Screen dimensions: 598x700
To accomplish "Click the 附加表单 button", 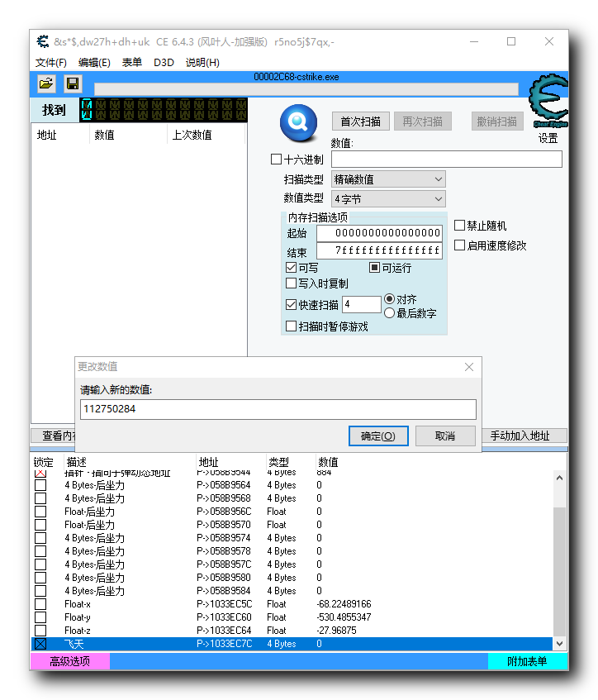I will pyautogui.click(x=527, y=661).
